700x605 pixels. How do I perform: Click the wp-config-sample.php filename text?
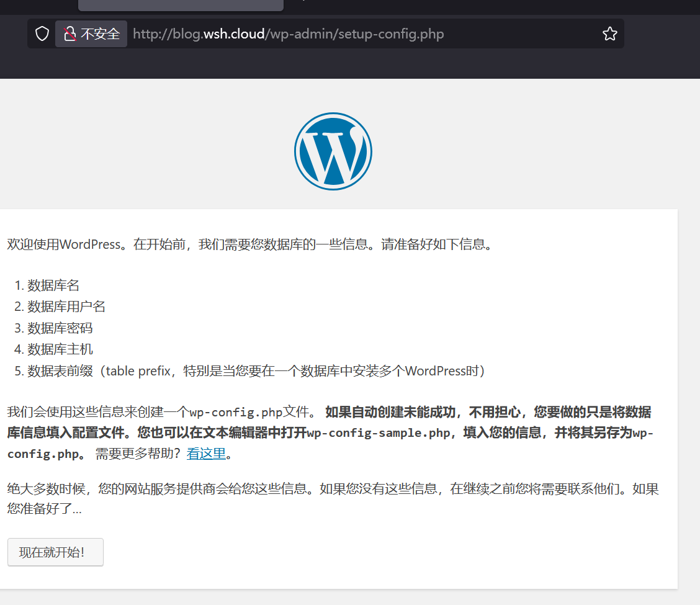point(379,433)
